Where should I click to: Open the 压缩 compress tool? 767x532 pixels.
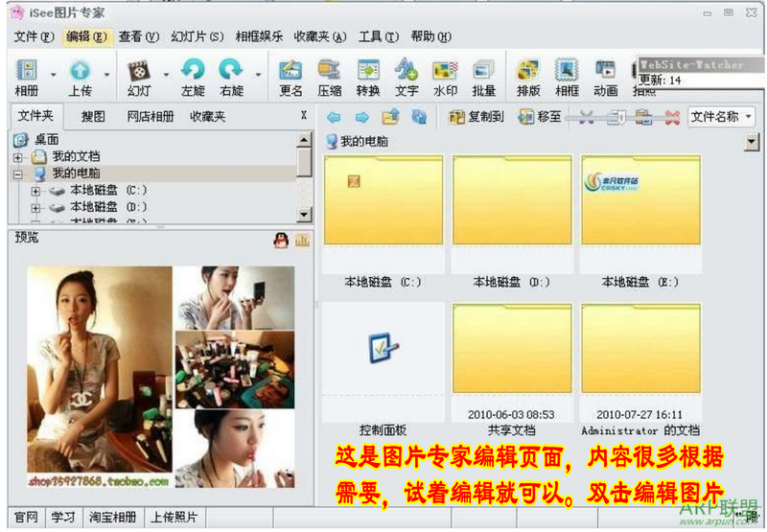click(x=329, y=78)
